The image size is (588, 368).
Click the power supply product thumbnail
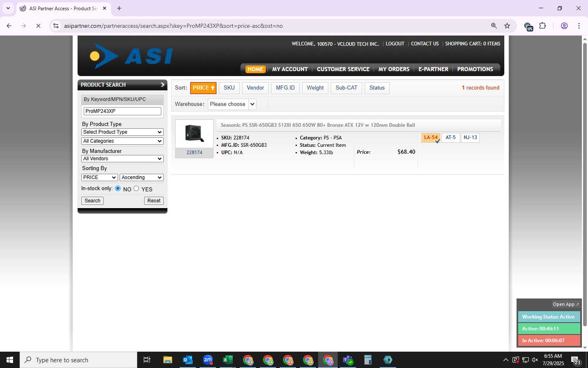click(194, 133)
